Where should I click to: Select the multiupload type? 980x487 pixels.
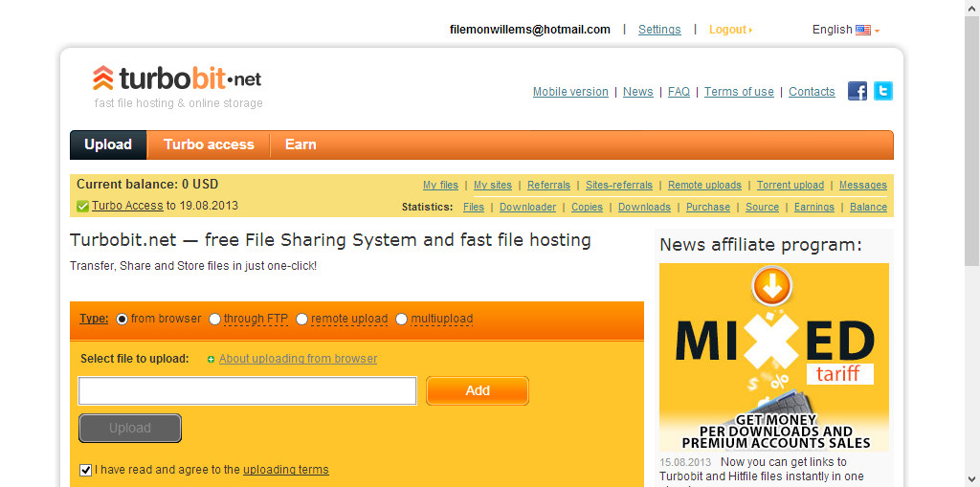[401, 319]
